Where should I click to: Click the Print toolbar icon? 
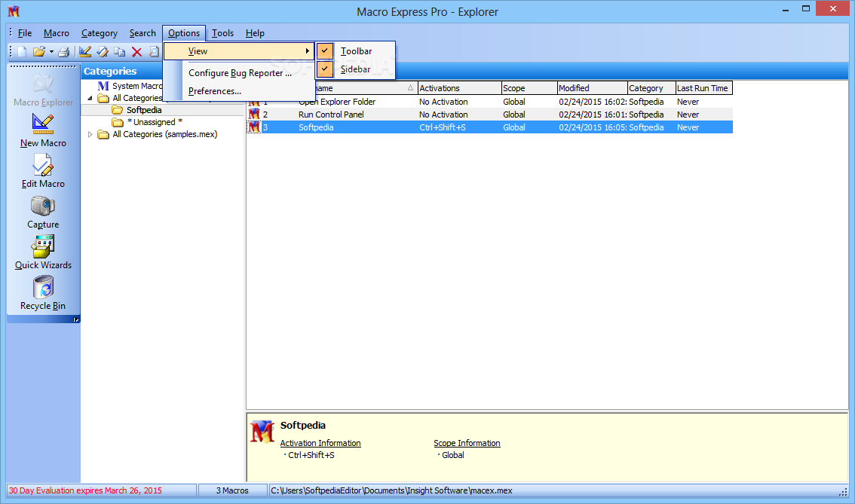[64, 52]
